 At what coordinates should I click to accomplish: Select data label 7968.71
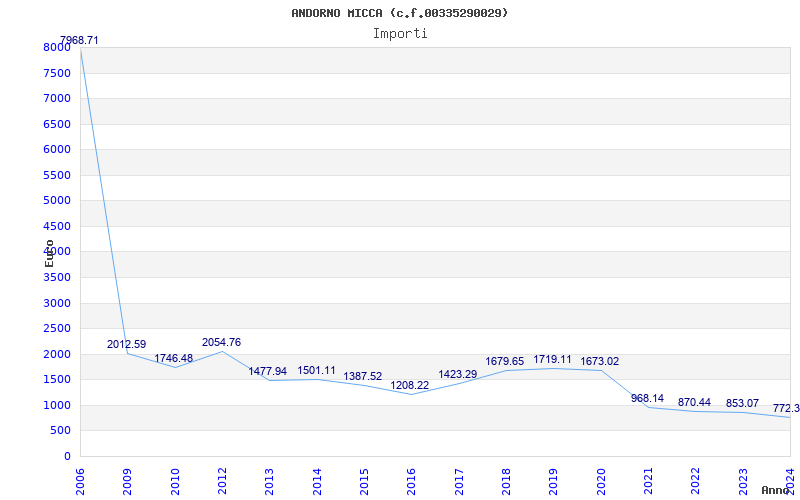pyautogui.click(x=79, y=40)
